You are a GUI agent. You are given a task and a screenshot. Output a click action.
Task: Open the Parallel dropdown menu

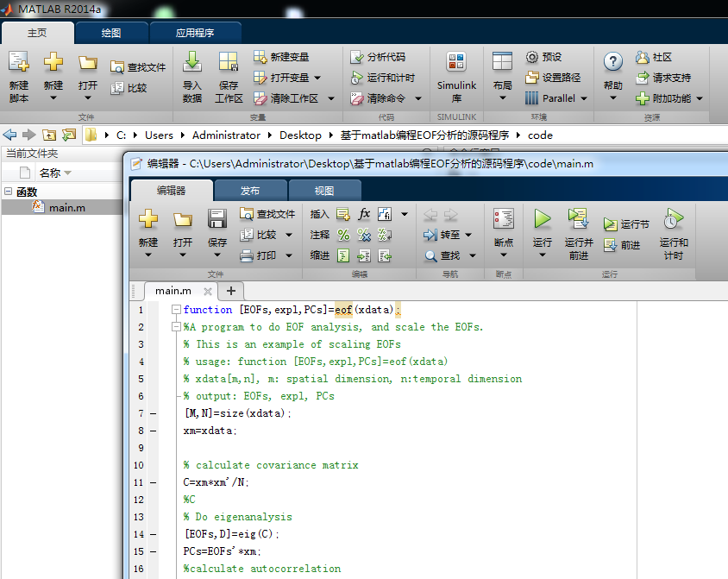pyautogui.click(x=584, y=98)
